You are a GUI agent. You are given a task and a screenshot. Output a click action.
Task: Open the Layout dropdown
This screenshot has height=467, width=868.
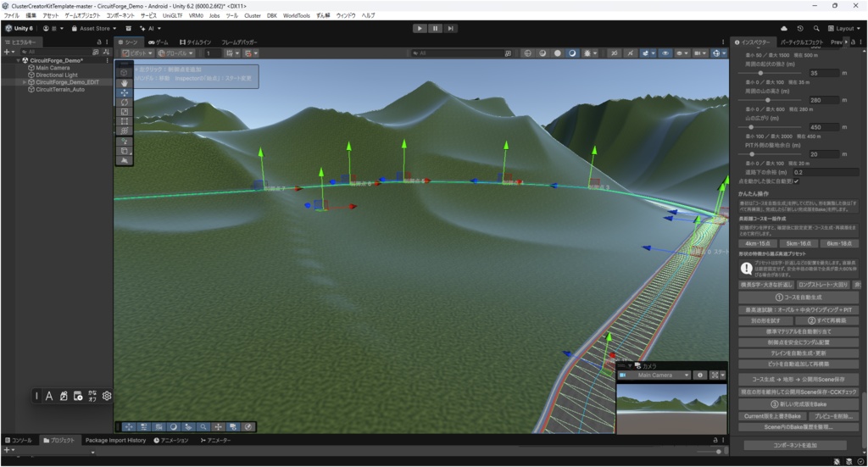844,28
